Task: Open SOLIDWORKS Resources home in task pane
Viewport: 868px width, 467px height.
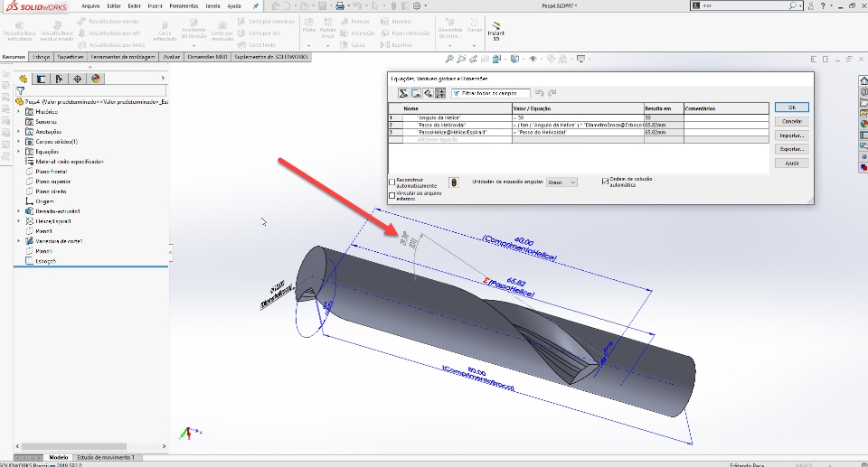Action: tap(863, 80)
